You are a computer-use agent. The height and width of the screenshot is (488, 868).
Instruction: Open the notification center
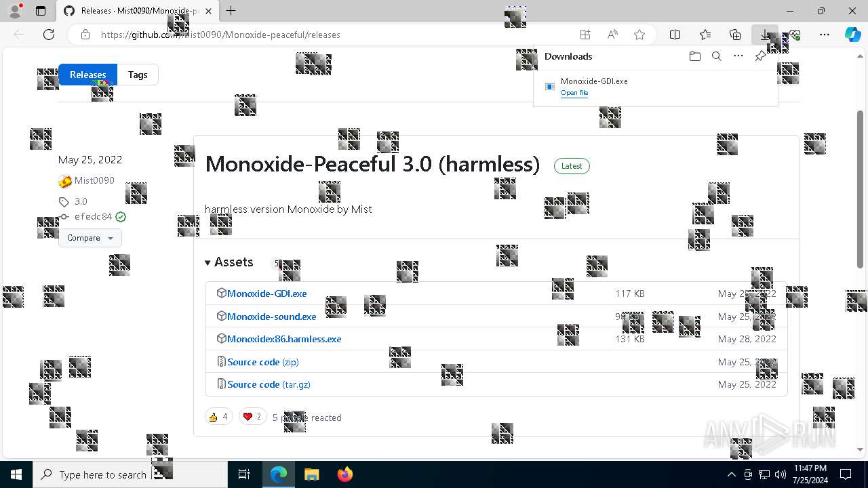[x=846, y=474]
